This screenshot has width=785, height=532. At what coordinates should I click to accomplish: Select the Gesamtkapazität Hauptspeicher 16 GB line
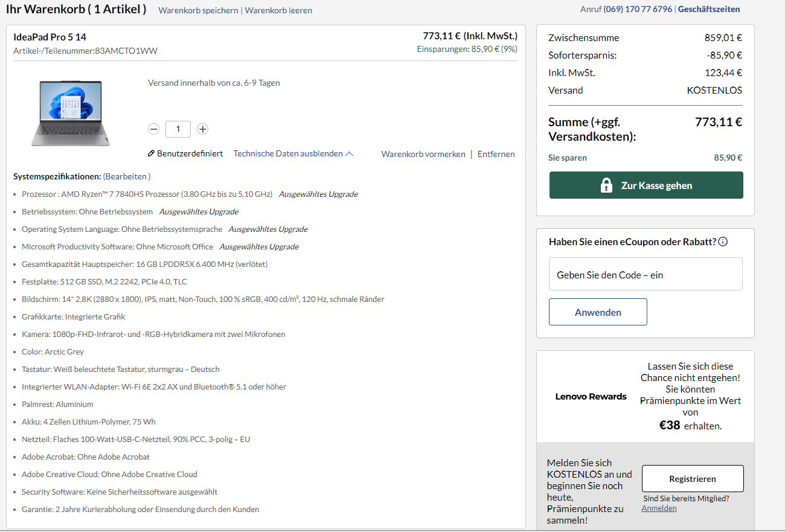(x=145, y=264)
